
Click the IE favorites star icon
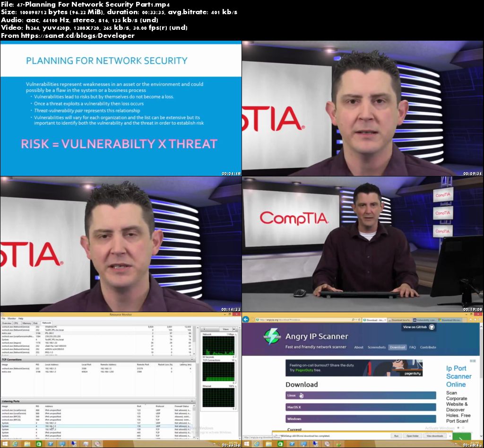pos(475,320)
